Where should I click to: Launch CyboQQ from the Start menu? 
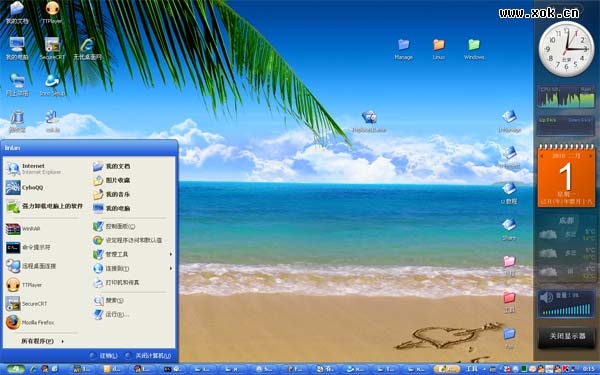(25, 188)
